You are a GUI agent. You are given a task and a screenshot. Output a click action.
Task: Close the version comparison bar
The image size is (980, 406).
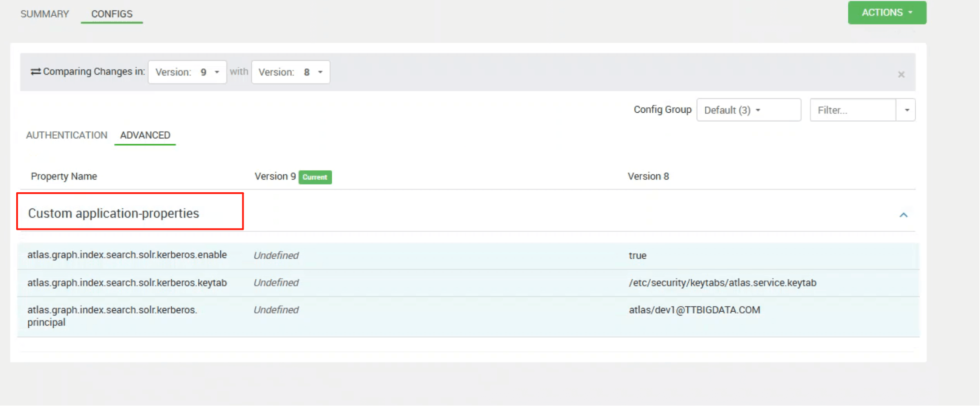(901, 75)
